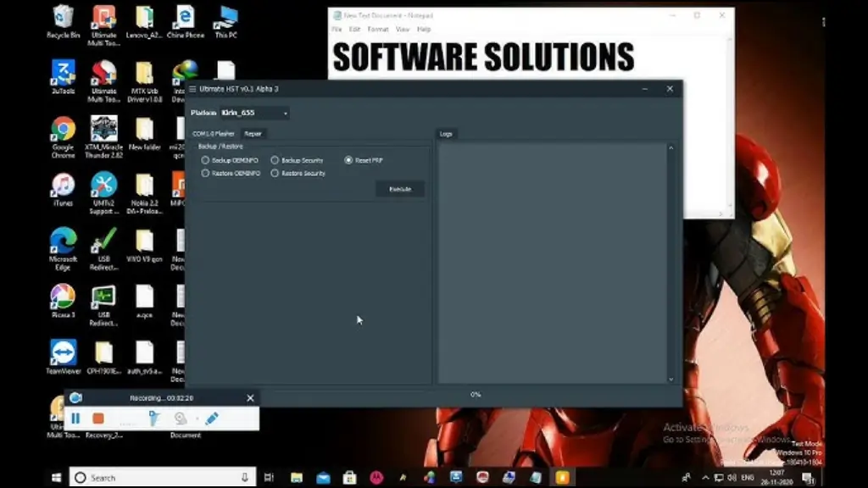This screenshot has height=488, width=868.
Task: Click the Logs panel scroll-down arrow
Action: coord(671,380)
